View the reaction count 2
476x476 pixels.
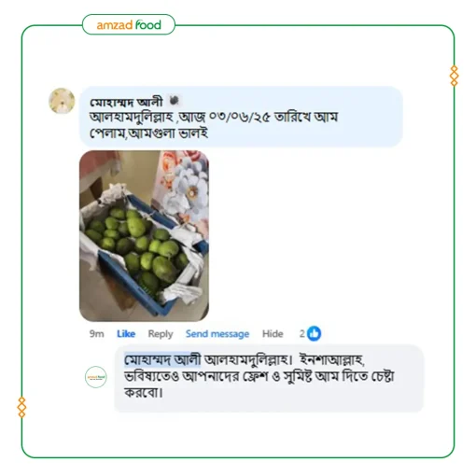click(302, 334)
